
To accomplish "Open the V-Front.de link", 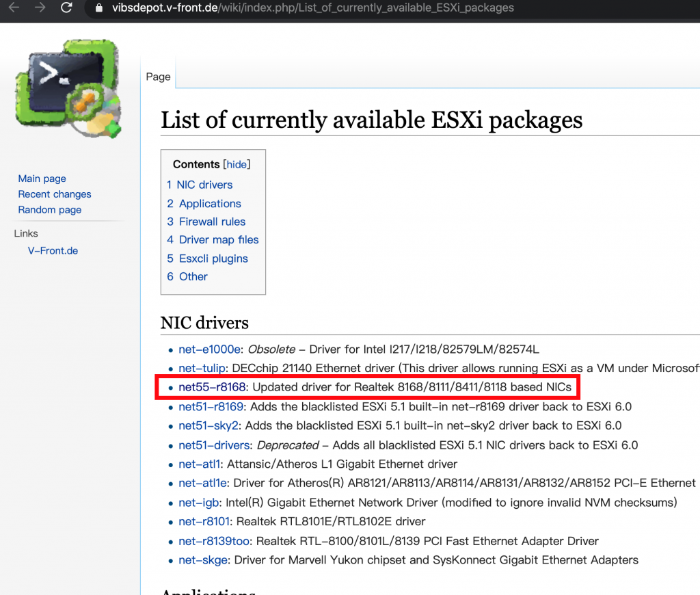I will click(x=53, y=250).
